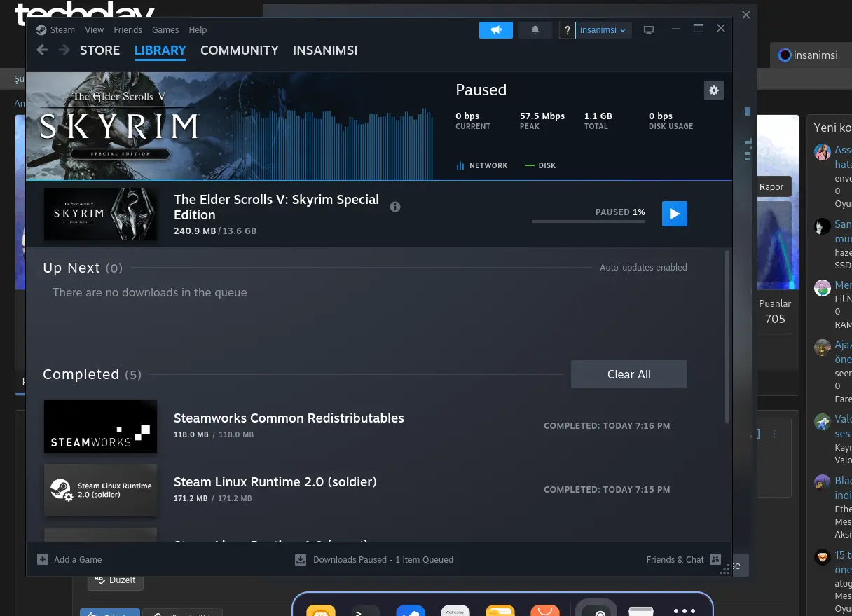Screen dimensions: 852x616
Task: Click the three dots dock icon
Action: [x=685, y=611]
